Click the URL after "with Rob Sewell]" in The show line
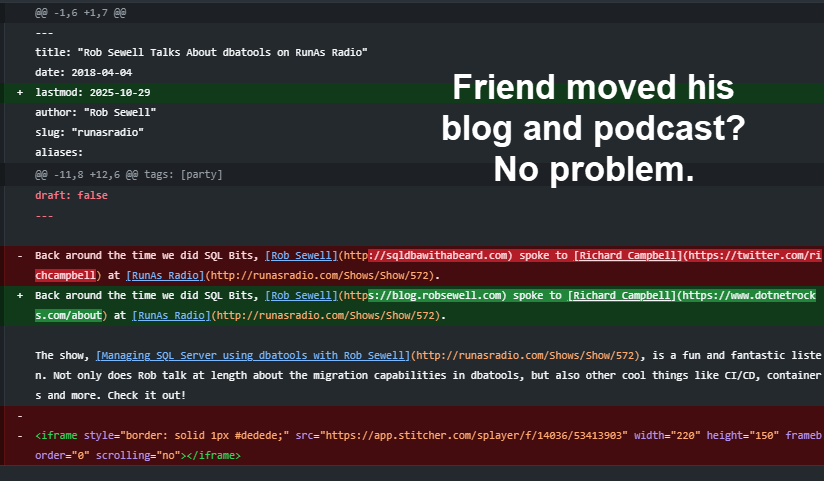Viewport: 824px width, 481px height. pos(525,355)
